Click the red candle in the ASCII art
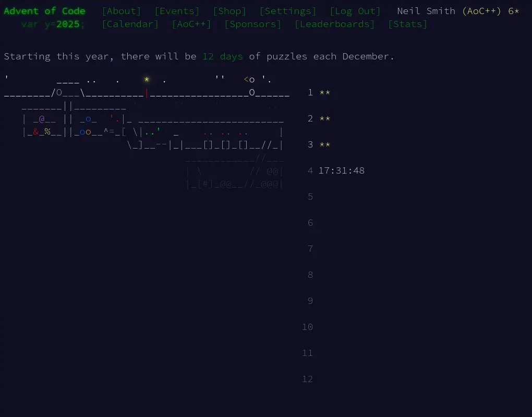Image resolution: width=532 pixels, height=417 pixels. point(147,94)
